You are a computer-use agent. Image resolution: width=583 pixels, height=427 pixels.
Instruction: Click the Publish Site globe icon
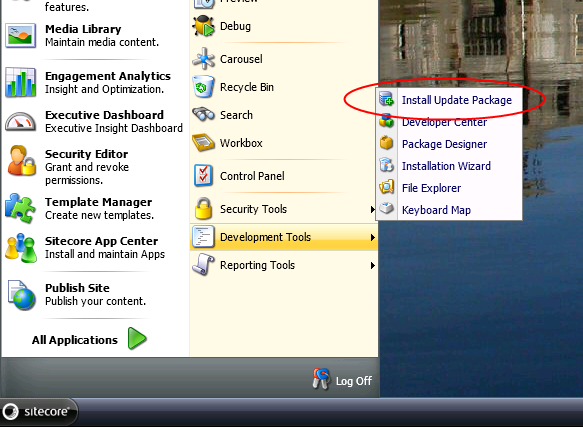click(x=22, y=295)
